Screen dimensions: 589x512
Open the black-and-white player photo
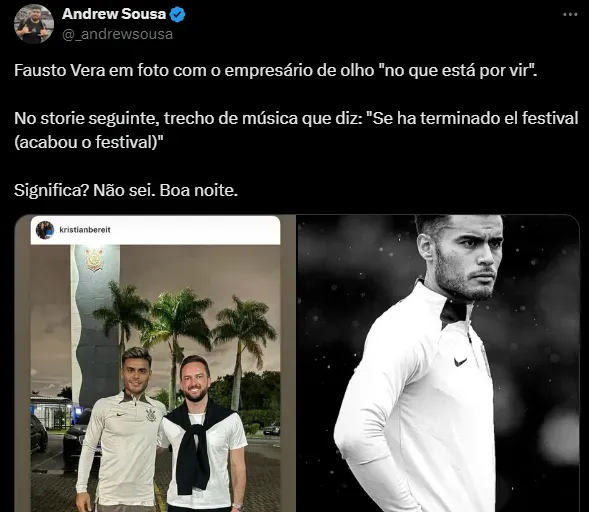(438, 363)
